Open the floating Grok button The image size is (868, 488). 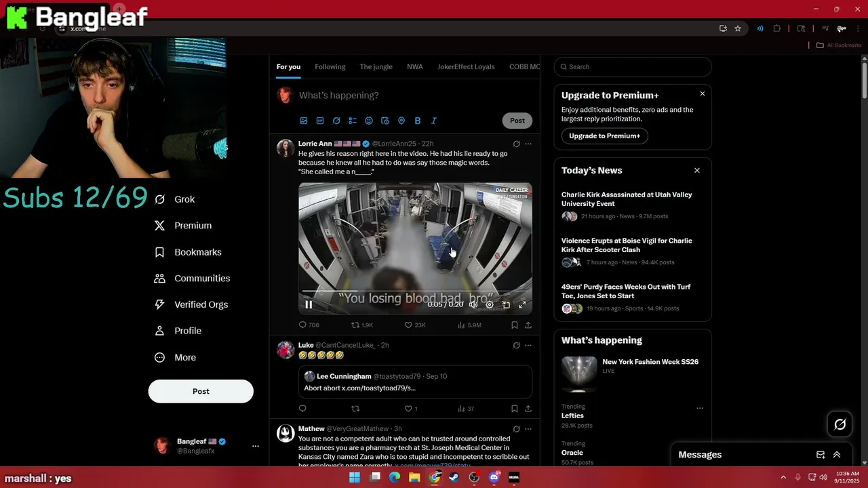click(840, 424)
